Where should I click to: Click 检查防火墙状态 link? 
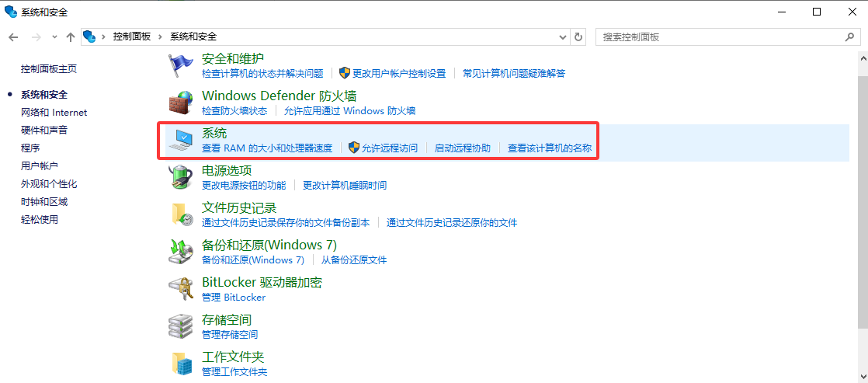(x=234, y=111)
